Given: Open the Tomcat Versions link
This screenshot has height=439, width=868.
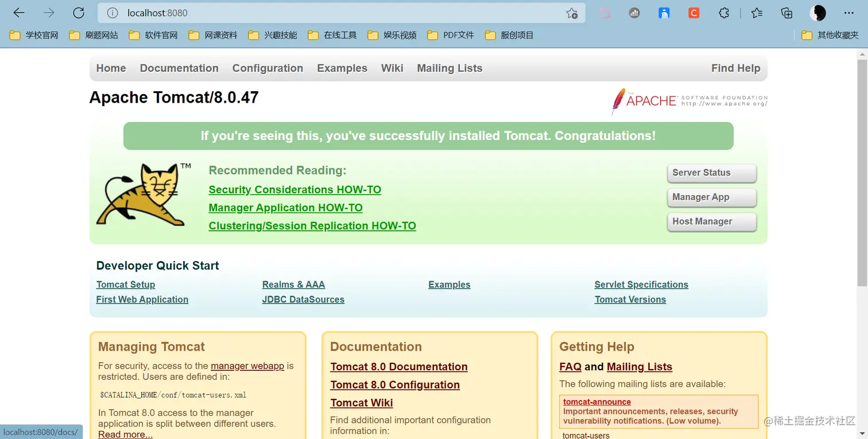Looking at the screenshot, I should tap(630, 300).
